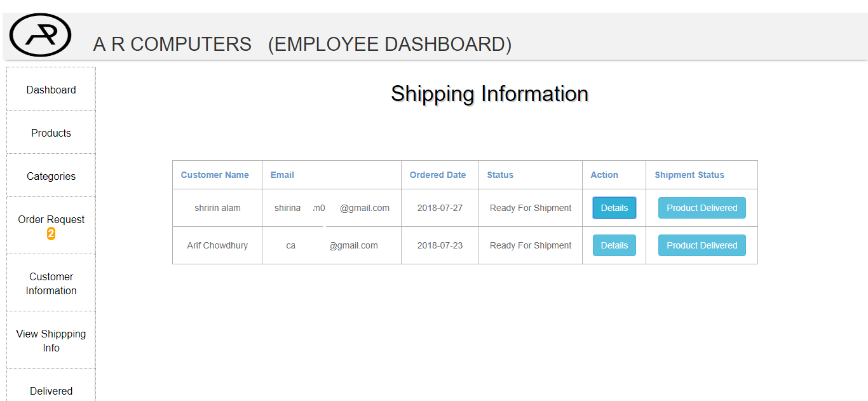Select the Ready For Shipment status for Arif Chowdhury
The height and width of the screenshot is (401, 868).
[x=530, y=245]
